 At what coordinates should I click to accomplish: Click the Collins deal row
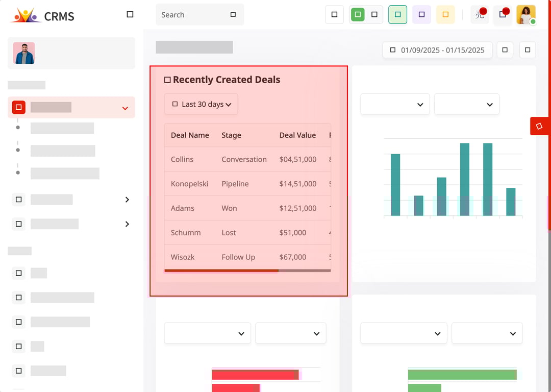point(247,159)
